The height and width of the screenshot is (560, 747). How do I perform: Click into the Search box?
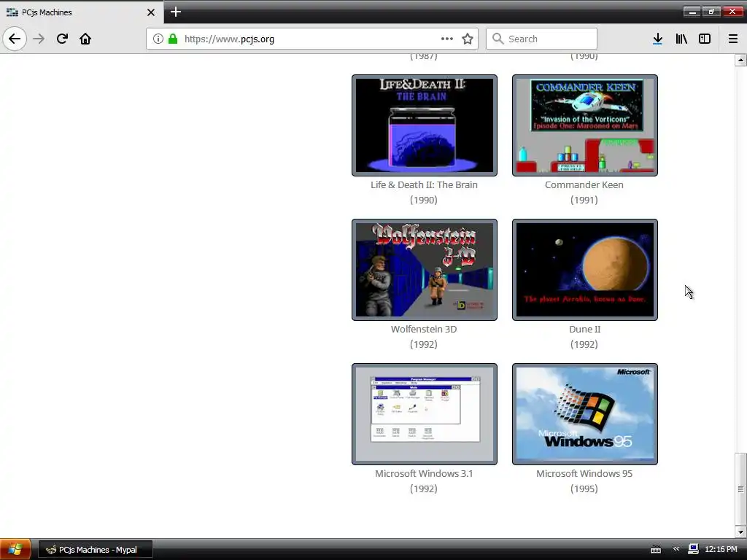click(541, 39)
